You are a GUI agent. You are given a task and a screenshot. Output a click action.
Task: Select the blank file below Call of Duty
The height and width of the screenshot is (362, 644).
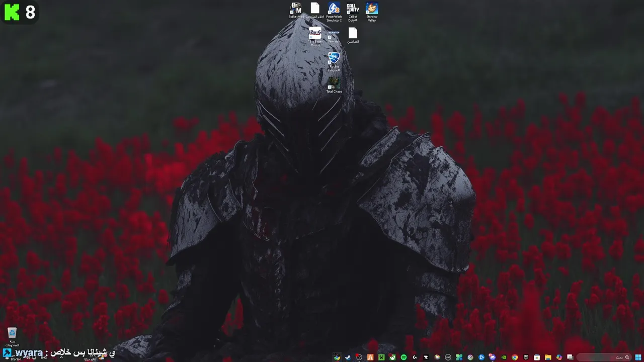[x=353, y=35]
